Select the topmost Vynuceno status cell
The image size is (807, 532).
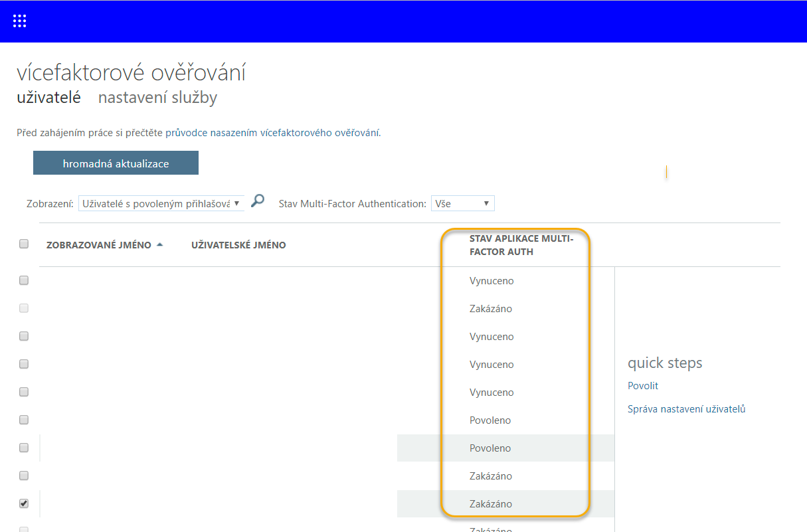492,281
